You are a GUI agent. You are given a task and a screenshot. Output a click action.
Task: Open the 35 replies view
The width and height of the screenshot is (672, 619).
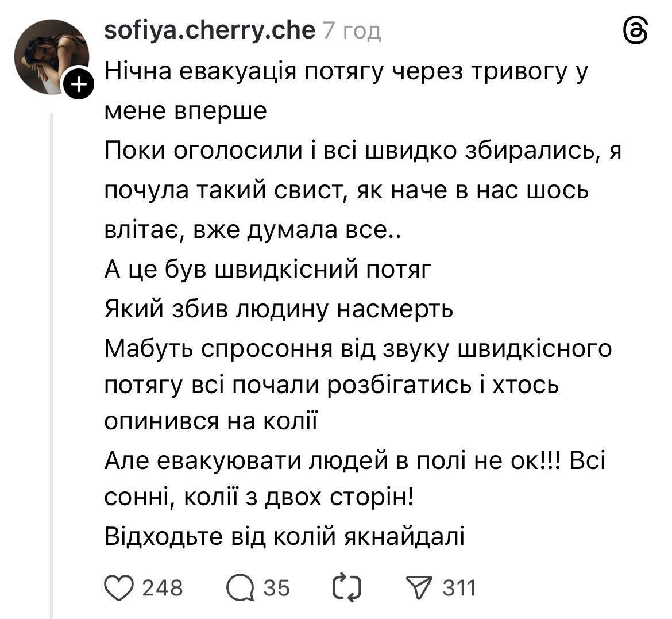point(275,587)
